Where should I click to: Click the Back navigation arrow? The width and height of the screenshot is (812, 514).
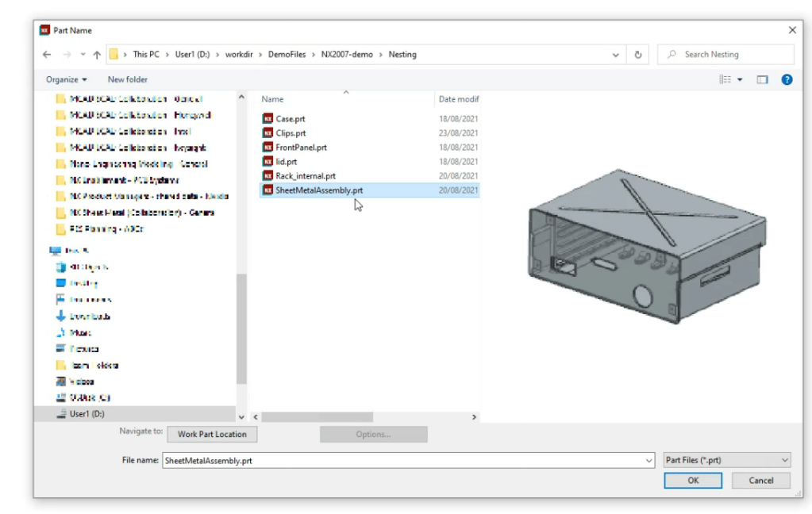(47, 55)
